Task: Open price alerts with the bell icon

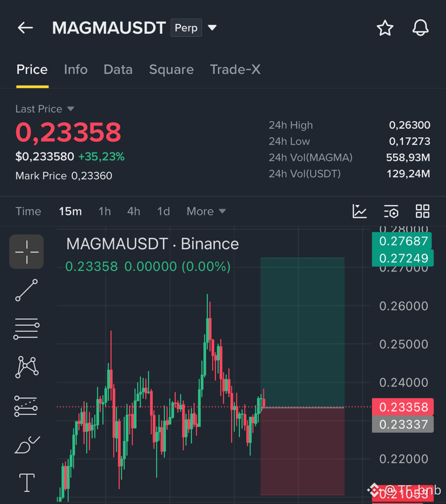Action: pyautogui.click(x=421, y=27)
